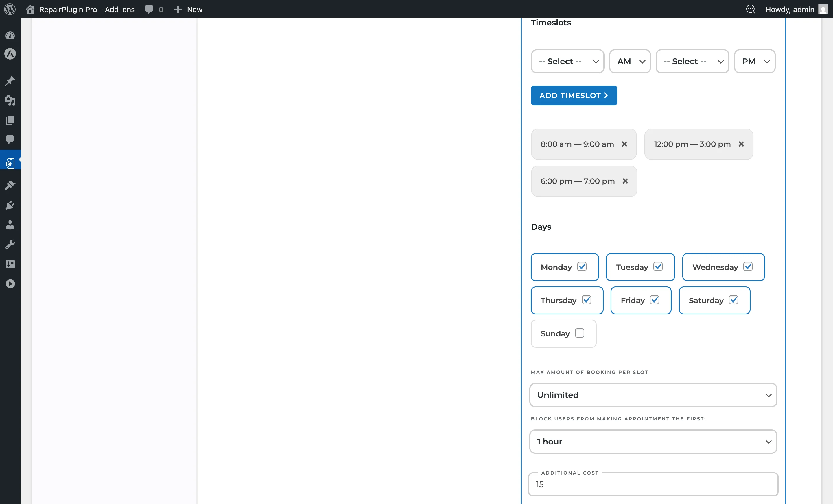Screen dimensions: 833x504
Task: Open the first timeslot Select dropdown
Action: coord(567,61)
